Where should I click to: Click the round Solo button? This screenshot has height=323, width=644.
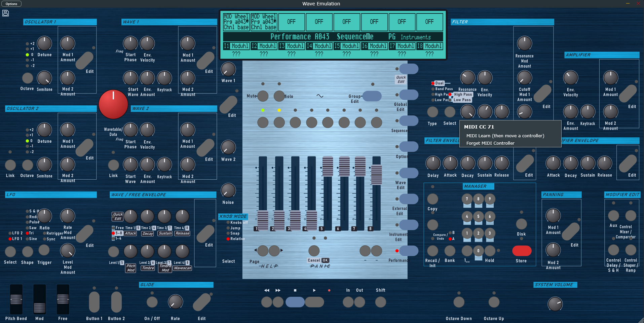(279, 96)
